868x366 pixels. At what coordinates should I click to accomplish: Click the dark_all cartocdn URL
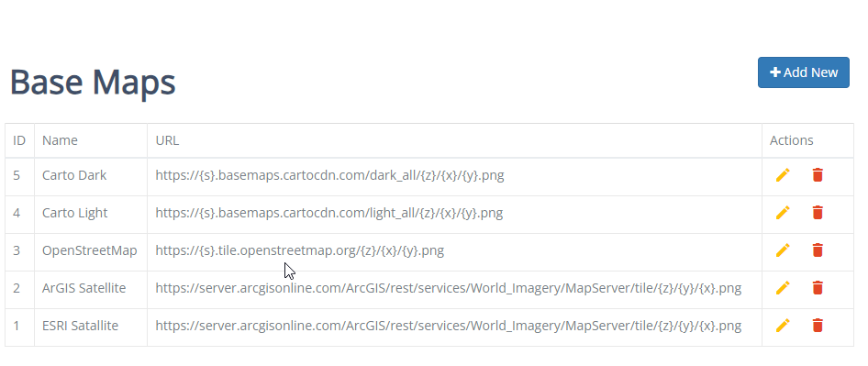click(x=329, y=175)
